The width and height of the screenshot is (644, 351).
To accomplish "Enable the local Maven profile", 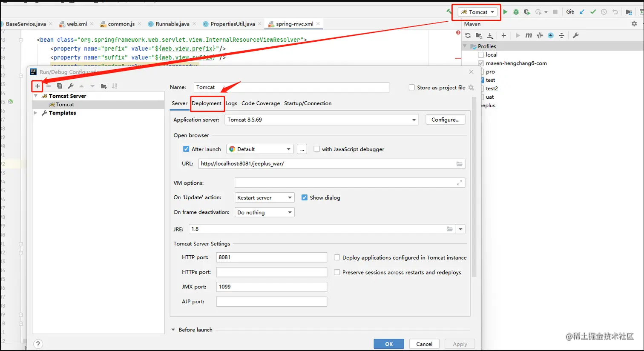I will (481, 55).
